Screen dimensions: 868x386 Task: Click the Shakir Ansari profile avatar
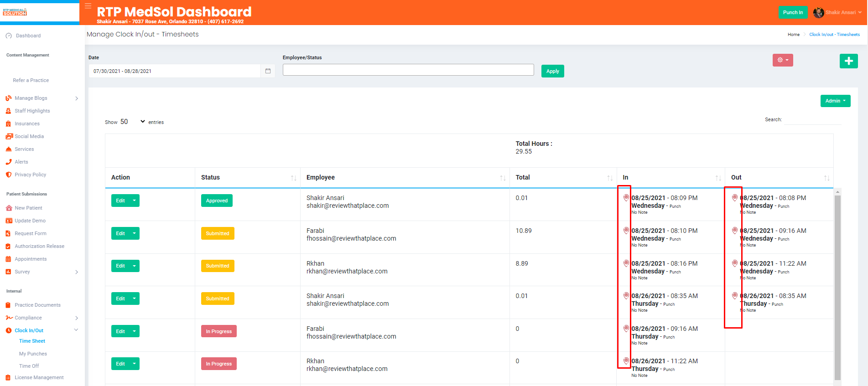coord(818,13)
